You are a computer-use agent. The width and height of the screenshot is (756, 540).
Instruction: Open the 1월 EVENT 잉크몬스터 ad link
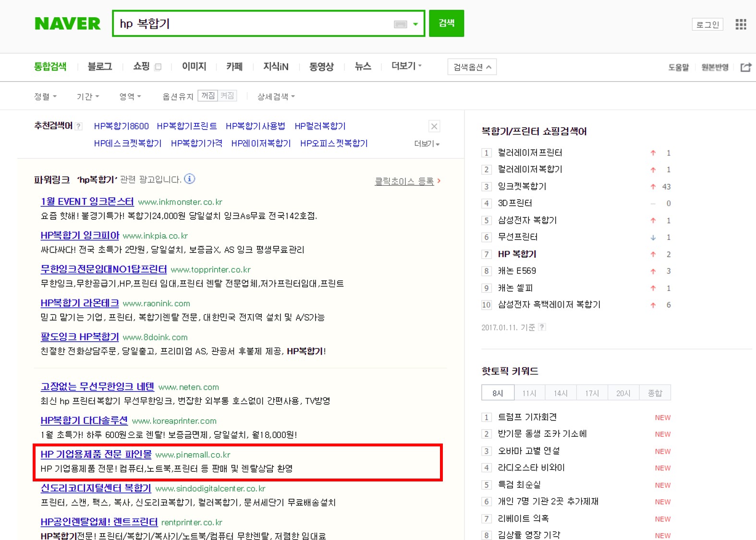click(x=87, y=202)
